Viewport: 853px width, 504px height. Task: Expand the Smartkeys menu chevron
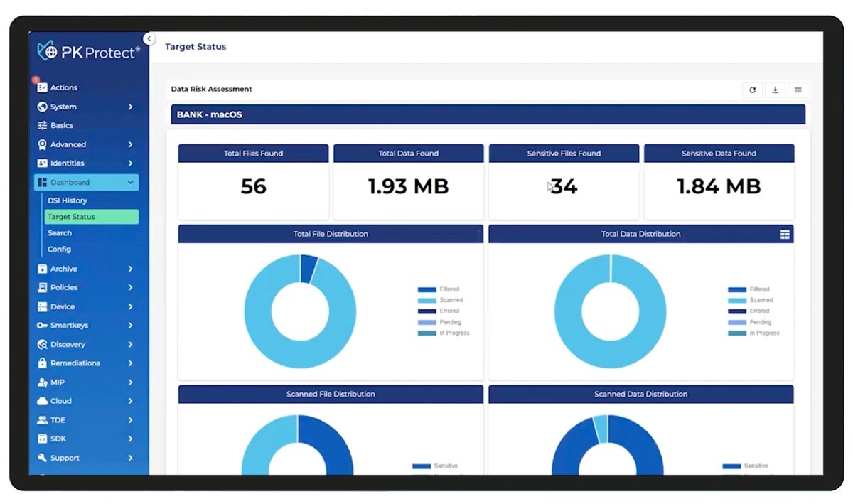pos(130,325)
